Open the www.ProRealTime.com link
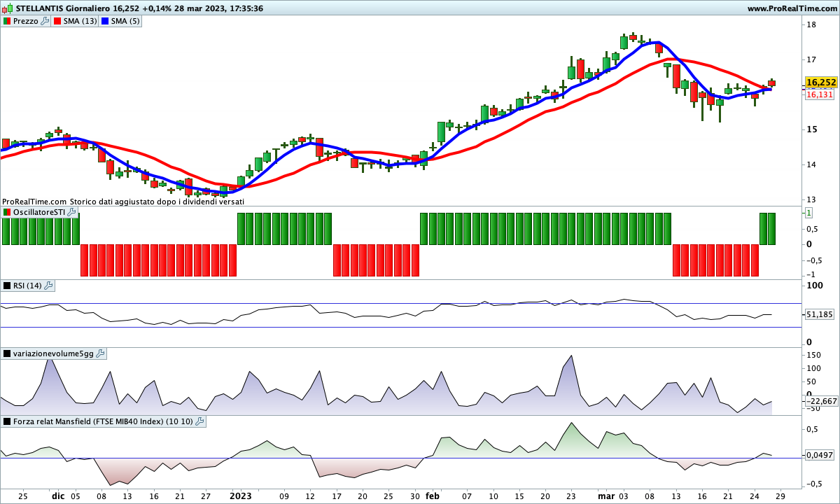The height and width of the screenshot is (504, 840). [x=792, y=8]
